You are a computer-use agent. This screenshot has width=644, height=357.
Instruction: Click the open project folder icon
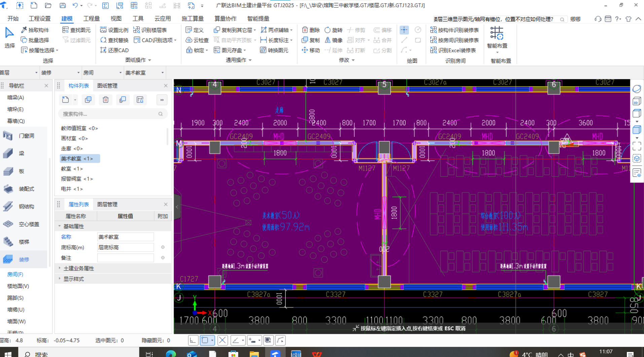[48, 5]
